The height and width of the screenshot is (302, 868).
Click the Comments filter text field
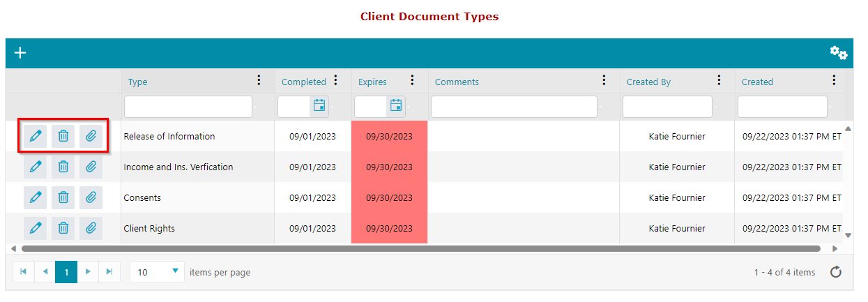click(514, 107)
